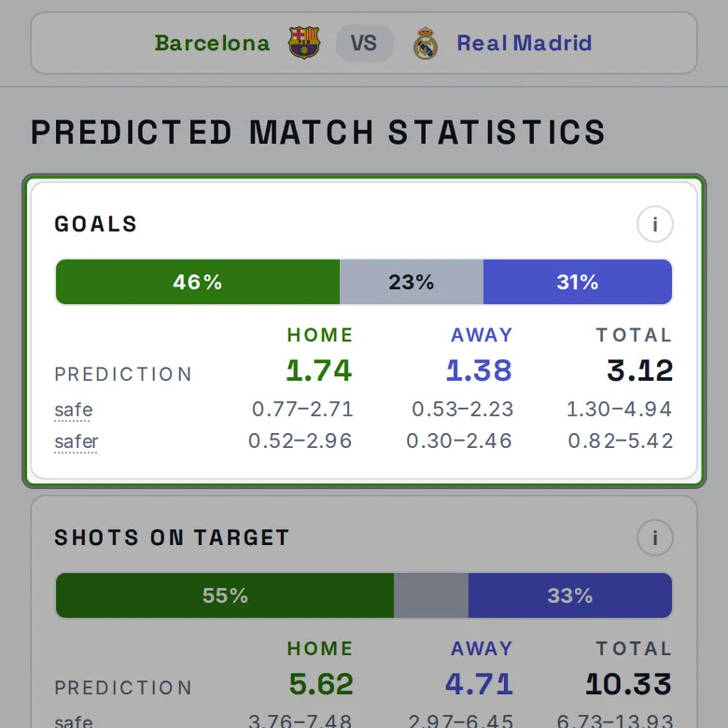This screenshot has width=728, height=728.
Task: Click the 33% shots on target segment
Action: [570, 595]
